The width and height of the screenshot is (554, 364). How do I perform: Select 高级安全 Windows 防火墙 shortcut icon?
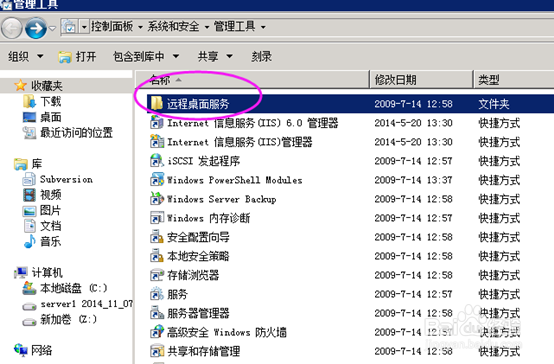157,333
